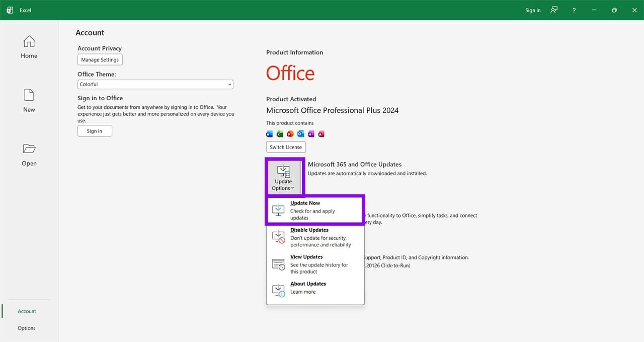Click the 'Product Information' heading
Screen dimensions: 644x342
coord(295,52)
